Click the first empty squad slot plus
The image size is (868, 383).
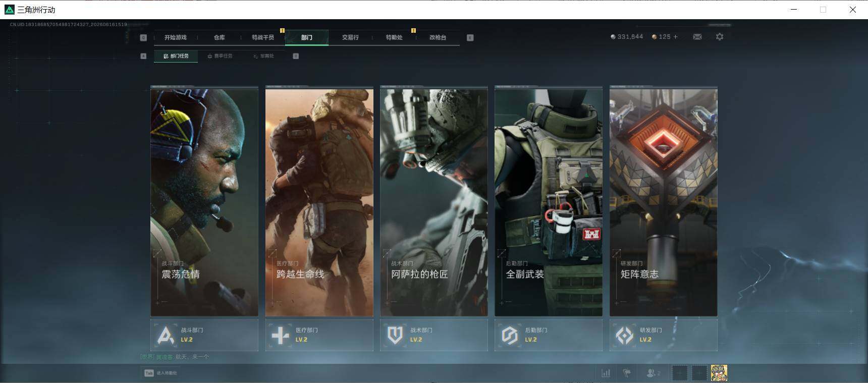680,373
